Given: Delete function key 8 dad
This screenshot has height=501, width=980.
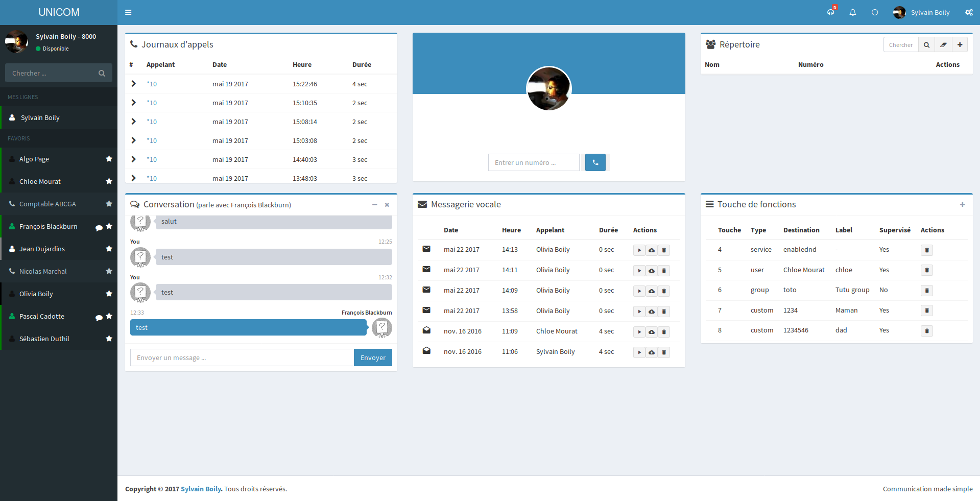Looking at the screenshot, I should (x=927, y=331).
